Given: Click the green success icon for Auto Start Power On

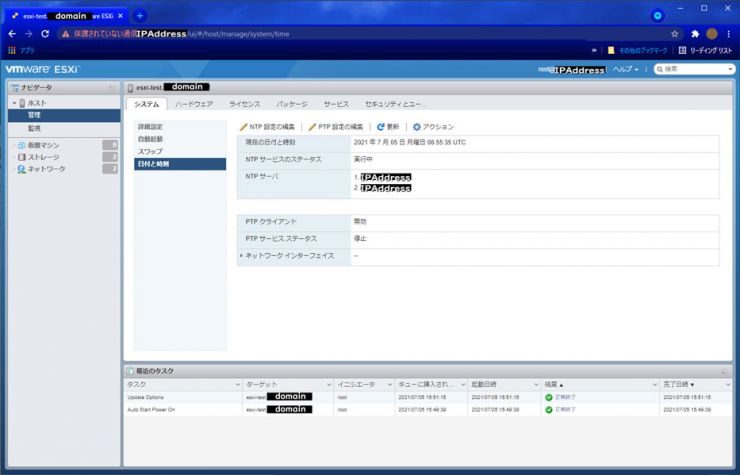Looking at the screenshot, I should click(x=549, y=410).
